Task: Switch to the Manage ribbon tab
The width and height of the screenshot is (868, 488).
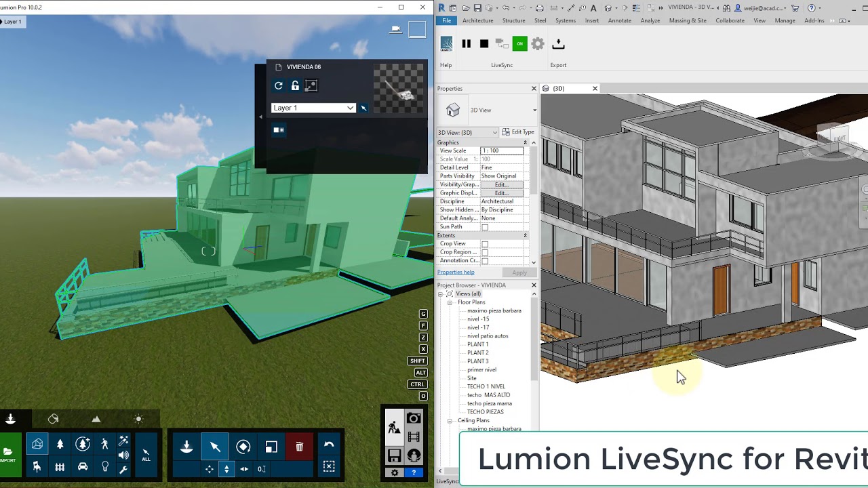Action: (x=785, y=20)
